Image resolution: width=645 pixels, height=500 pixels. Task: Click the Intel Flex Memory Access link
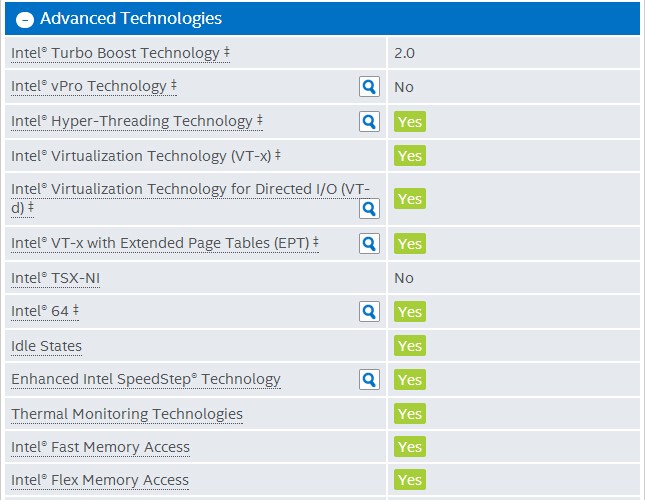pos(100,480)
